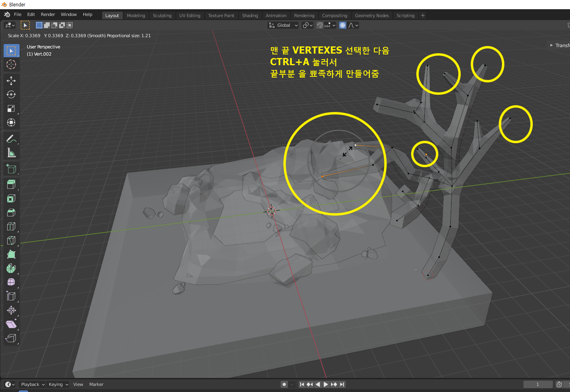Expand the Transform panel

point(559,45)
